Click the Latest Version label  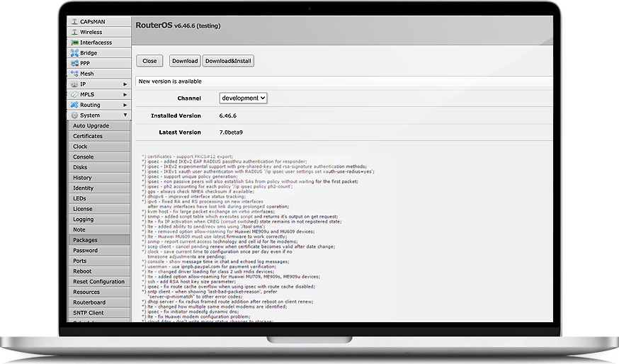point(180,132)
